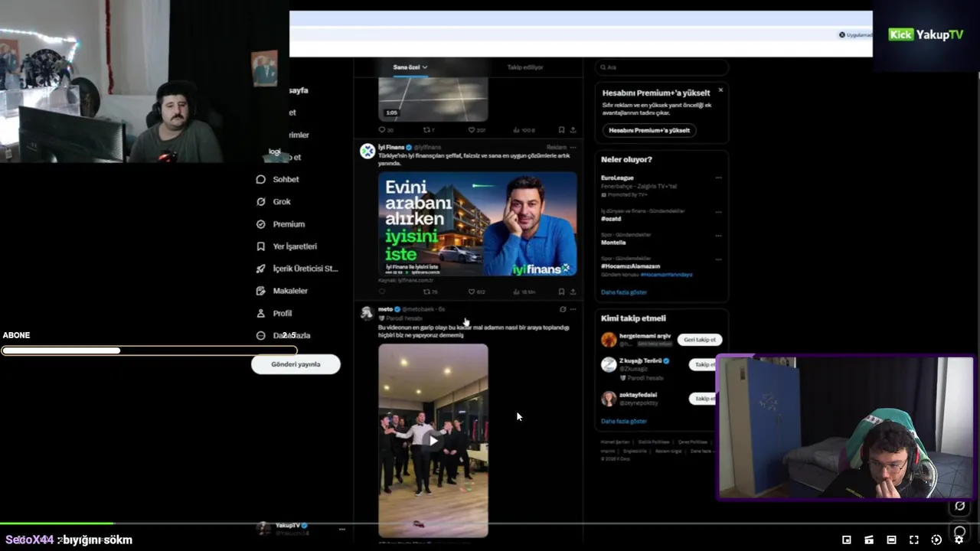Open the İyi Finans ad image
This screenshot has width=980, height=551.
click(478, 223)
